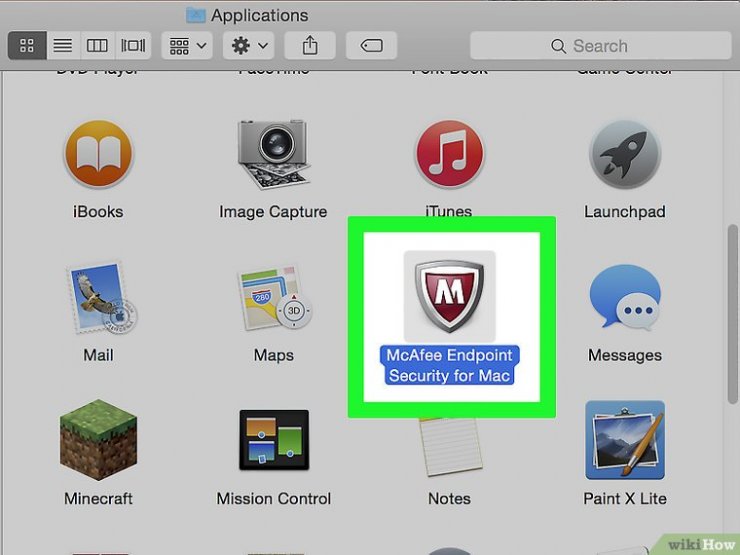740x555 pixels.
Task: Click the "Messages" label
Action: (625, 355)
